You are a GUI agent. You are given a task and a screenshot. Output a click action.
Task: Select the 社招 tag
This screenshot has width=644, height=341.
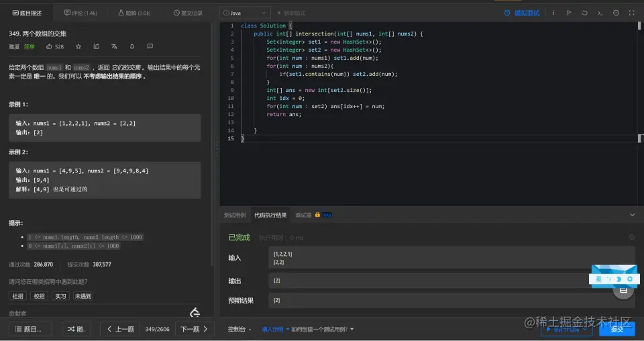[17, 296]
